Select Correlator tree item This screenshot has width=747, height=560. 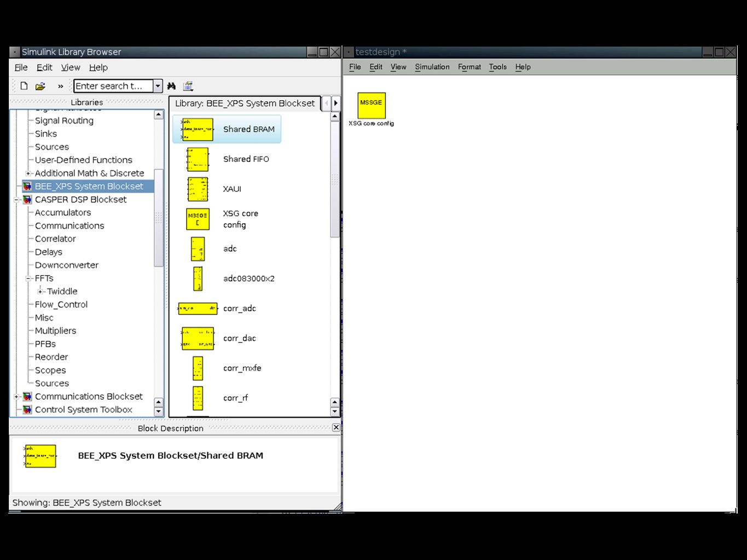point(55,239)
